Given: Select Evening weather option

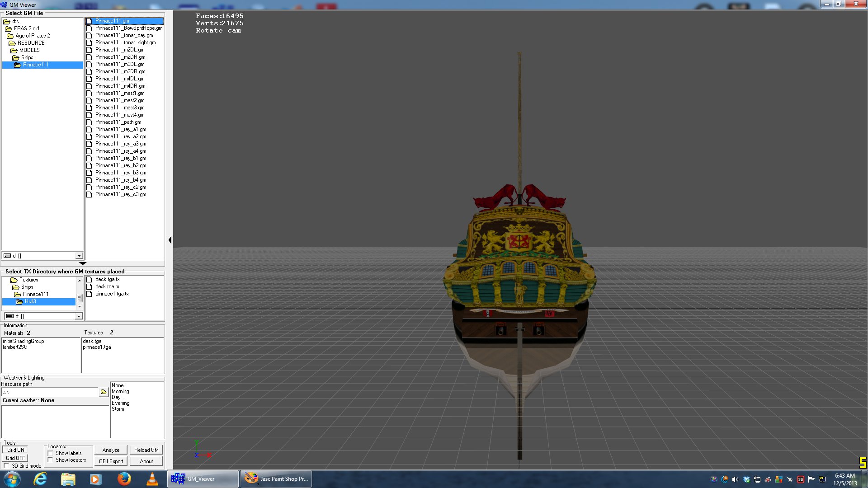Looking at the screenshot, I should coord(120,403).
